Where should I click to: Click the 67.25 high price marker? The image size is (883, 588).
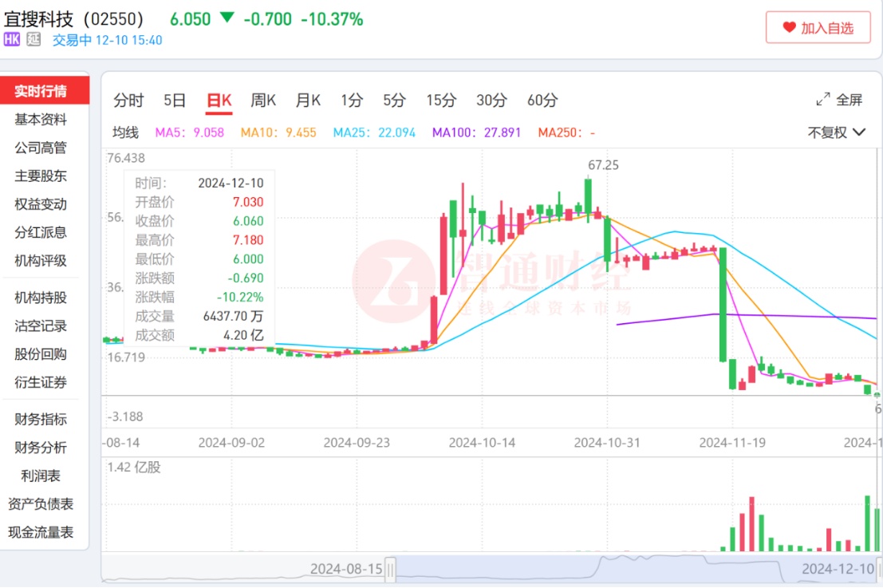(x=603, y=165)
